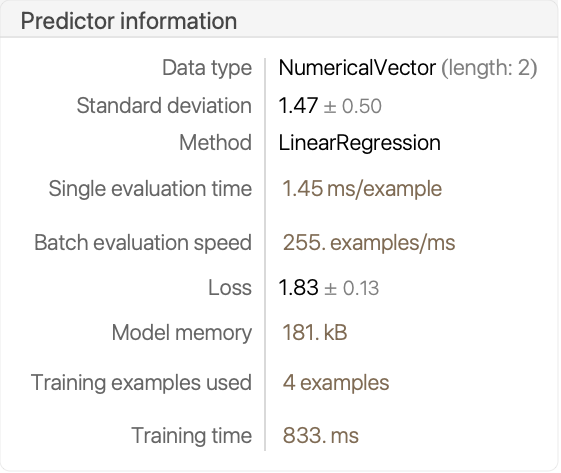Viewport: 561px width, 473px height.
Task: Click the LinearRegression method name
Action: [360, 143]
